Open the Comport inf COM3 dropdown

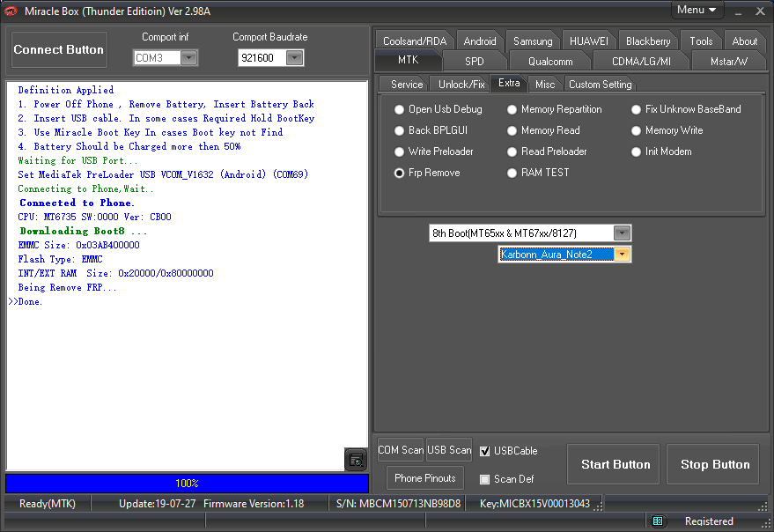point(188,58)
